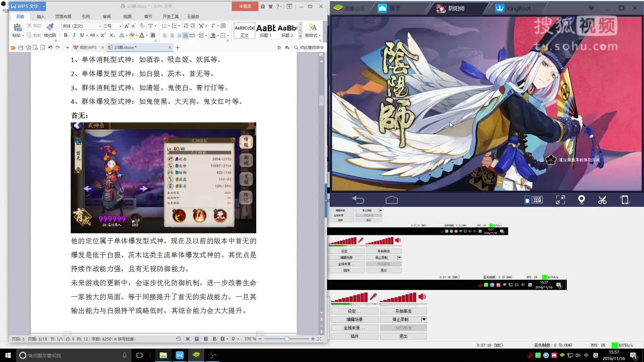Open Task View on the taskbar

(140, 355)
